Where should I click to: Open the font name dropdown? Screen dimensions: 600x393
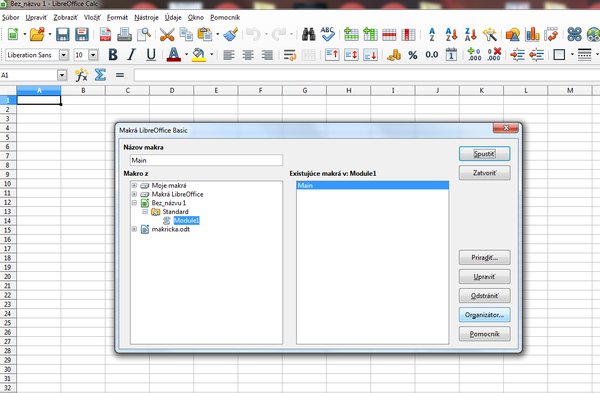[64, 55]
